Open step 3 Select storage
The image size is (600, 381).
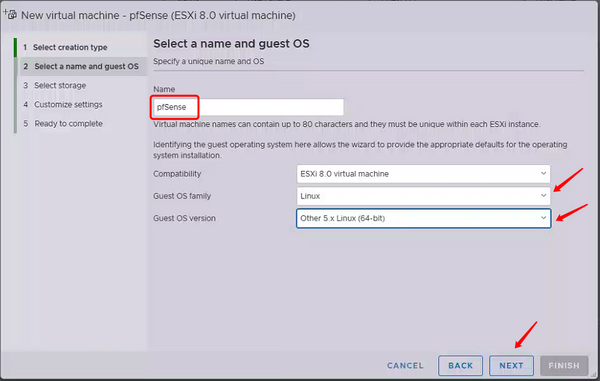pos(54,86)
